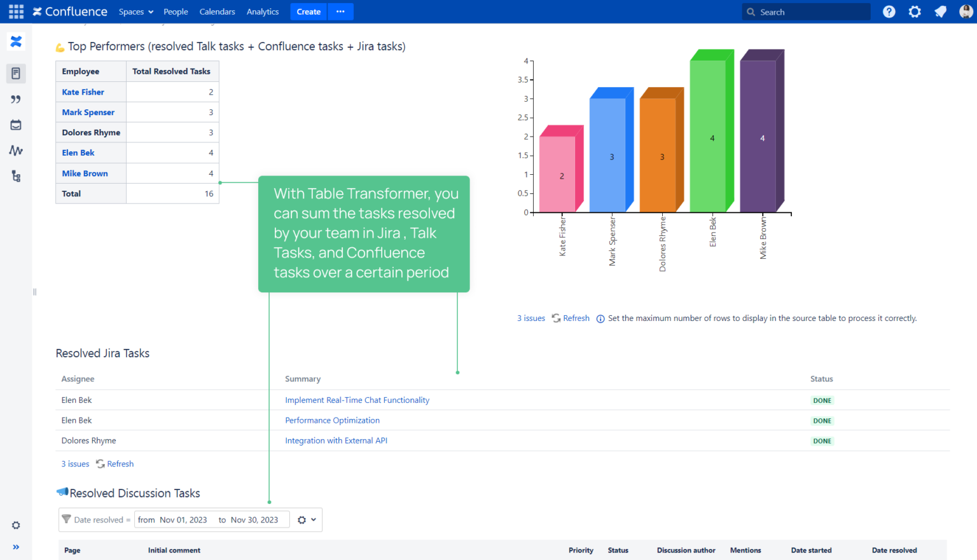This screenshot has width=977, height=560.
Task: Click the Create button
Action: (x=308, y=11)
